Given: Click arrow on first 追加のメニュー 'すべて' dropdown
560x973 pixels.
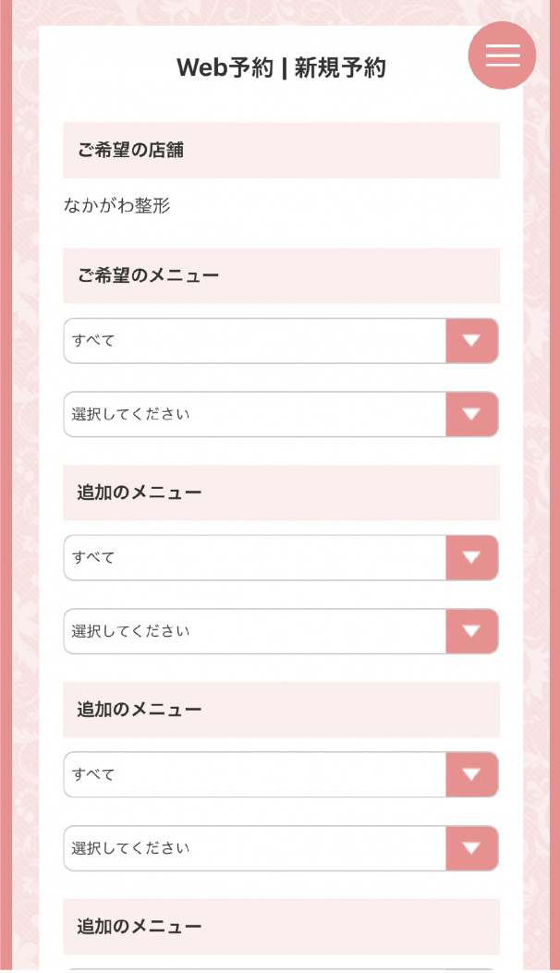Looking at the screenshot, I should click(x=471, y=558).
